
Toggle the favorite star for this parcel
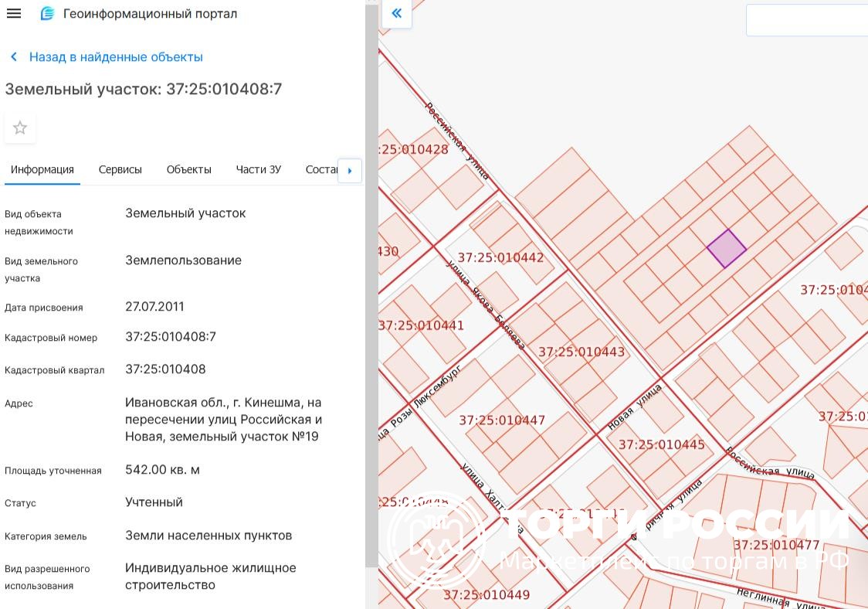click(20, 128)
